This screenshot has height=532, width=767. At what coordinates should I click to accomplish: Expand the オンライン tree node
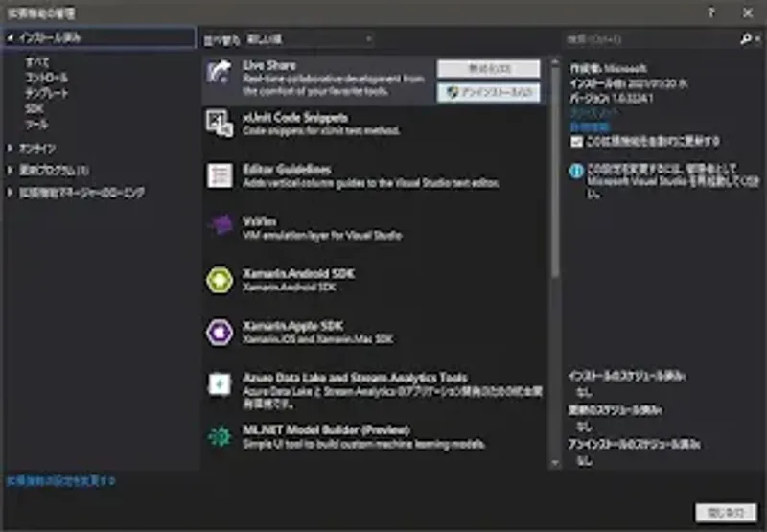click(x=11, y=149)
